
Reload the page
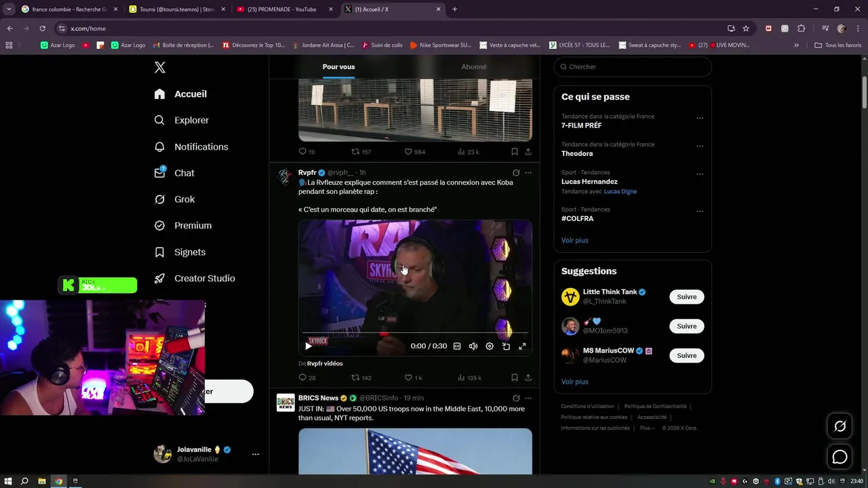click(x=42, y=28)
